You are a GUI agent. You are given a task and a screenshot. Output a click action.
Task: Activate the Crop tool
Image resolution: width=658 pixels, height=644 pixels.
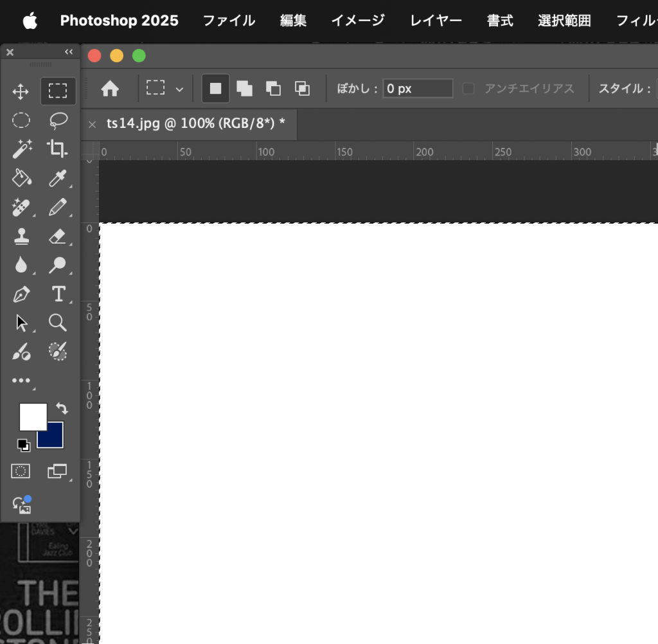58,149
